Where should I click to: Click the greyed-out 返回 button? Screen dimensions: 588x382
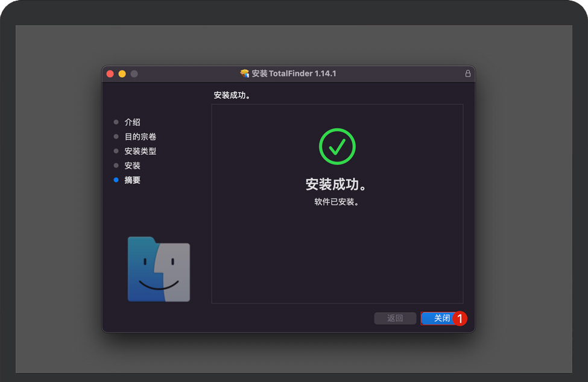tap(395, 318)
